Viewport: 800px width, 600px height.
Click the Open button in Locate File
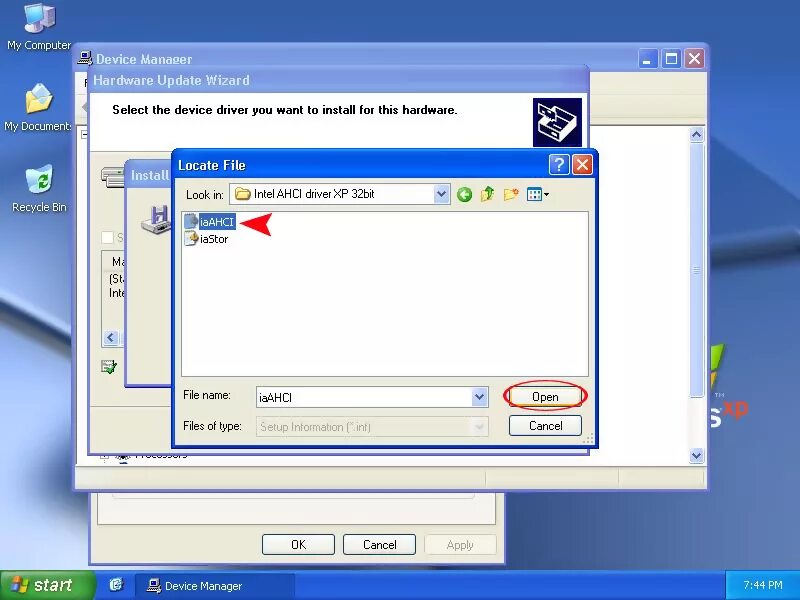[x=545, y=396]
